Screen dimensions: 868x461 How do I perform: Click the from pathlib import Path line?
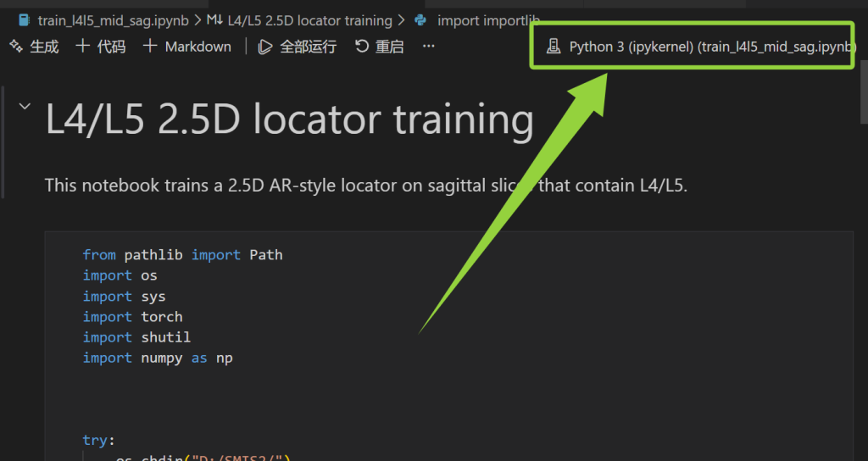tap(182, 255)
